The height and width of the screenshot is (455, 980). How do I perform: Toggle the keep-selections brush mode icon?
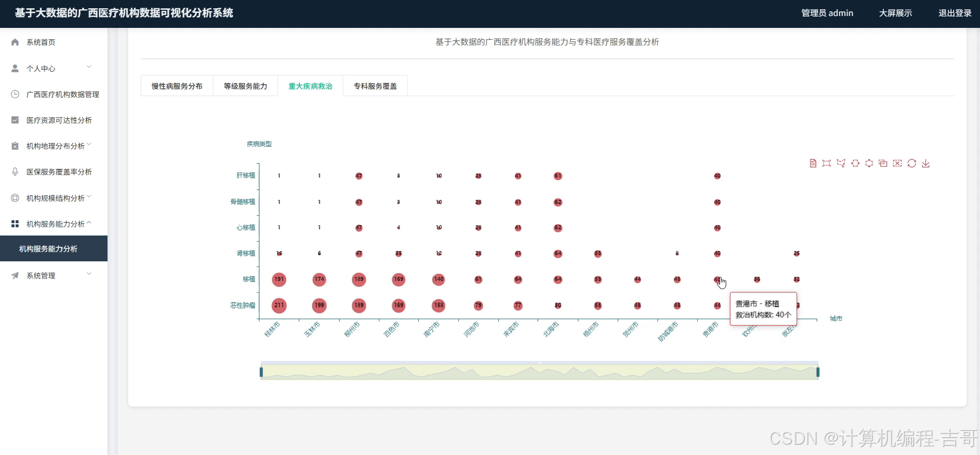[883, 163]
